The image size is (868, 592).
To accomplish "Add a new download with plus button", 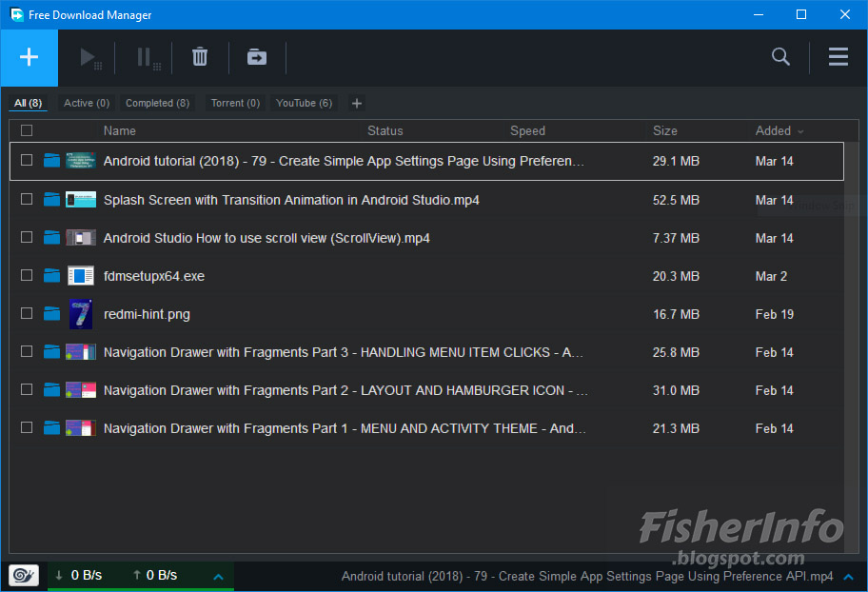I will tap(29, 58).
